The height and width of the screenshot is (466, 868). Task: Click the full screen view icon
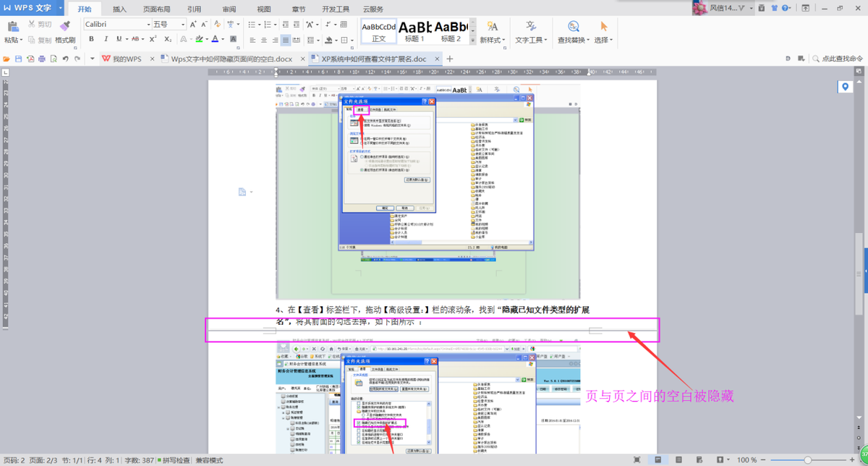[637, 460]
